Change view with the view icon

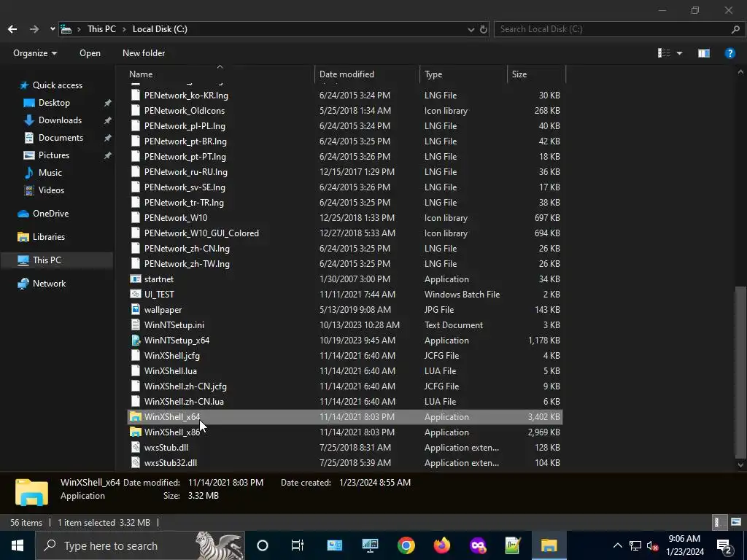tap(664, 52)
